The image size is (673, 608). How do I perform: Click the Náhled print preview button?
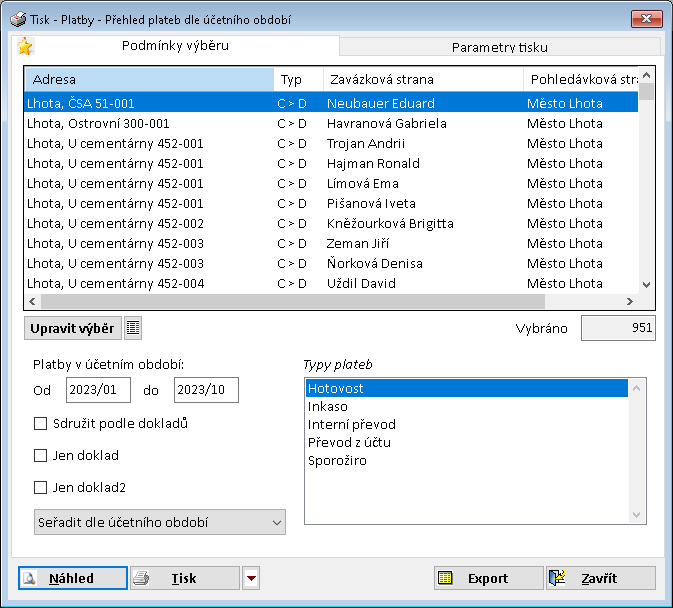click(x=73, y=578)
